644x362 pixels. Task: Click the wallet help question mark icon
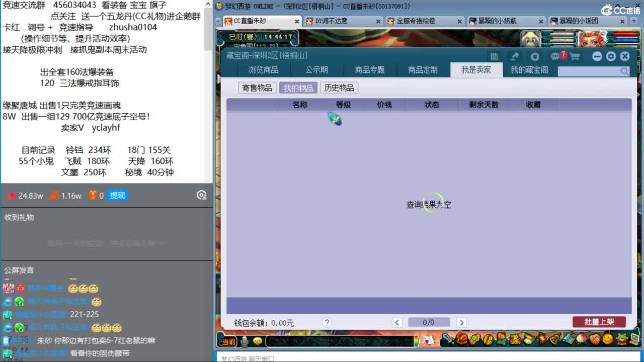(x=327, y=322)
